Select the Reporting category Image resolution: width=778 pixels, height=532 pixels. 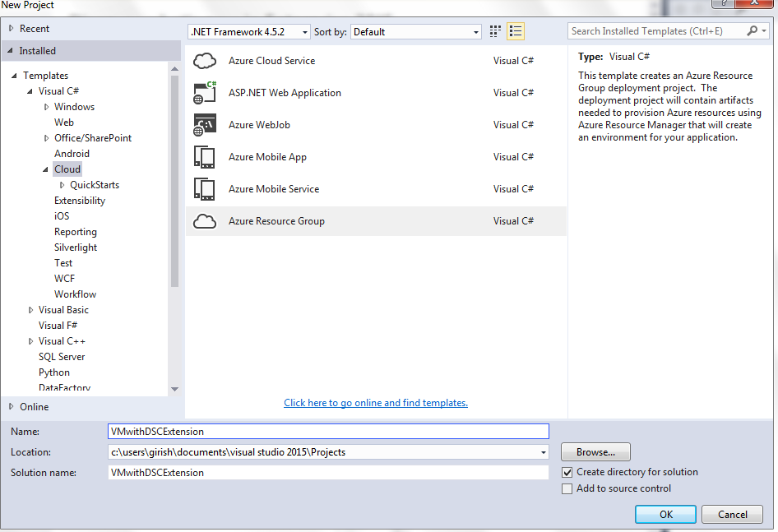pyautogui.click(x=76, y=232)
